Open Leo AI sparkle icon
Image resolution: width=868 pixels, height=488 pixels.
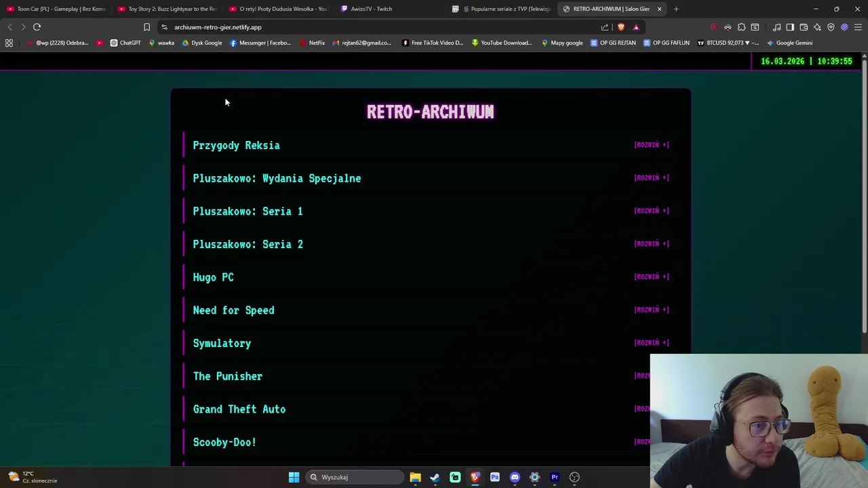[817, 27]
